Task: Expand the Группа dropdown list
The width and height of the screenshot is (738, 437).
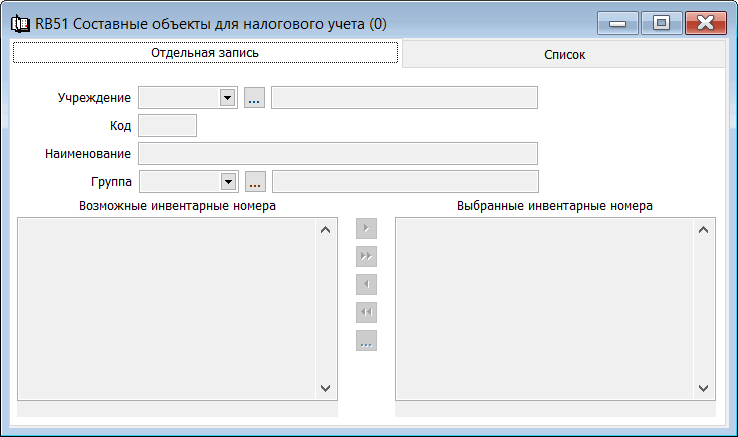Action: 227,181
